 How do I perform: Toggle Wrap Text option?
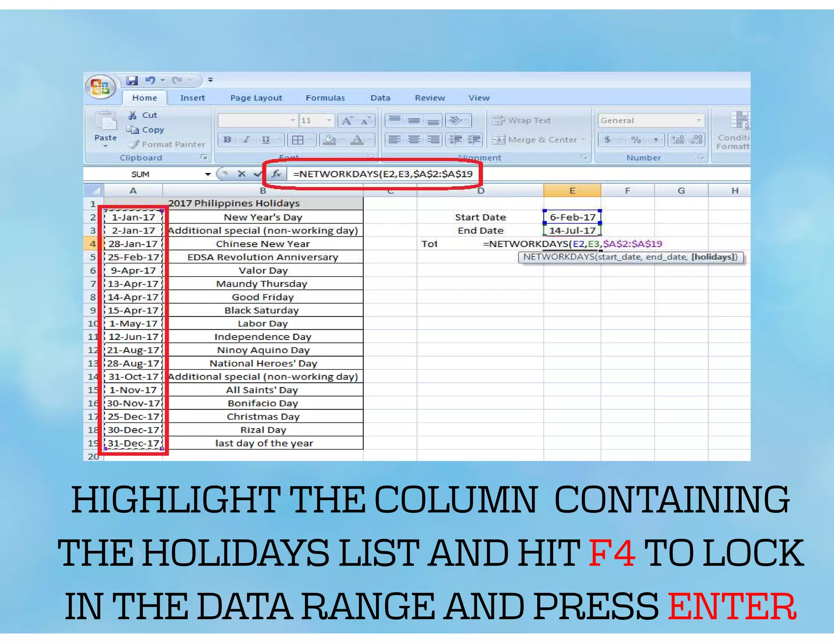(522, 120)
